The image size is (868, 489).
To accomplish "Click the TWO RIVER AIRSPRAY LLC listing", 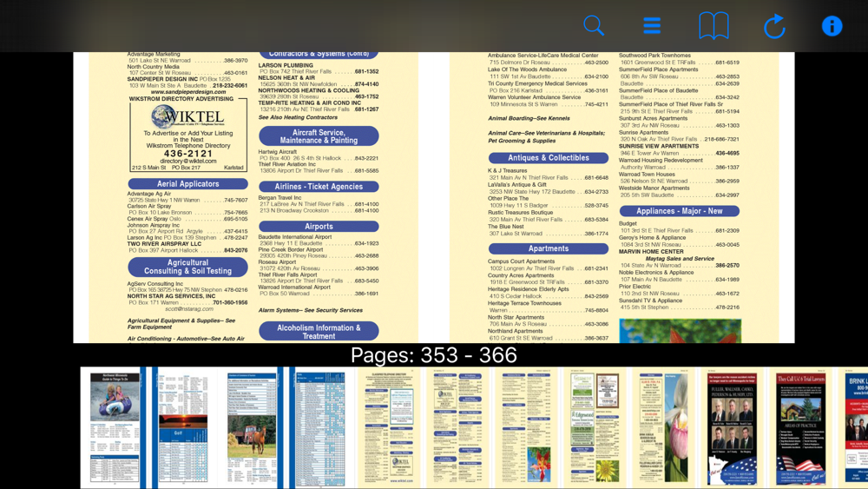I will point(187,247).
